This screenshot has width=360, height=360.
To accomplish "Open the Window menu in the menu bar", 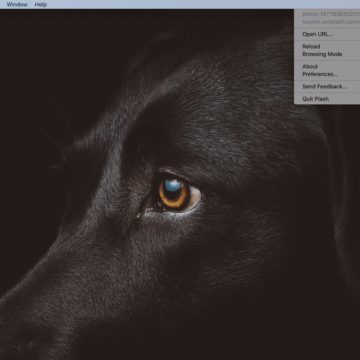I will tap(17, 5).
